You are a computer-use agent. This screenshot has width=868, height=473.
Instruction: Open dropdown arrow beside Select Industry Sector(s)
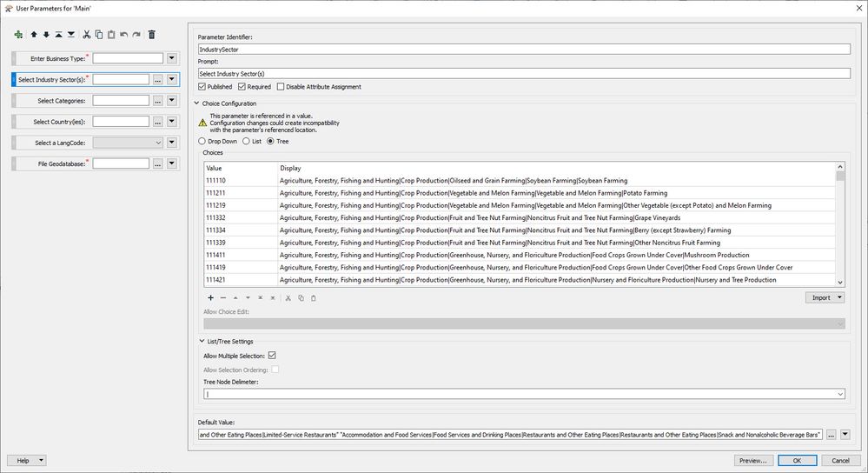click(172, 79)
